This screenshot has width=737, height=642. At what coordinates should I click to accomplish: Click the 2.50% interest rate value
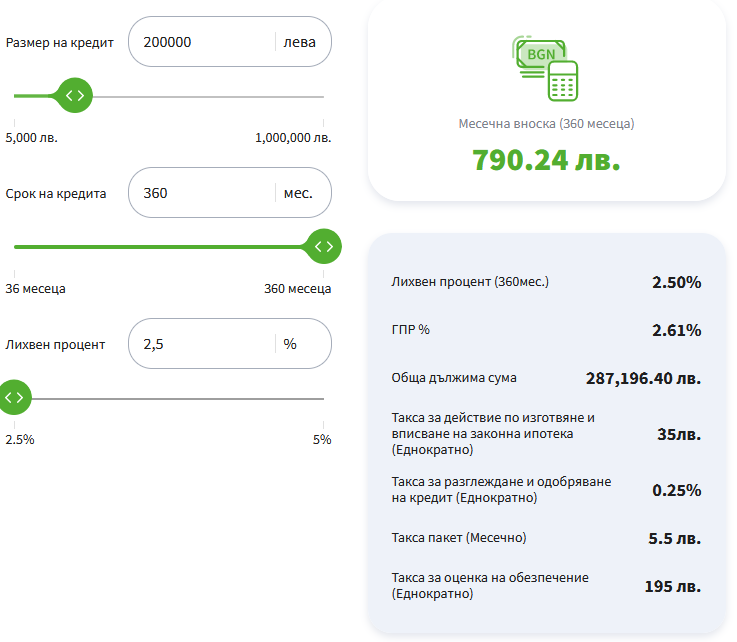(x=676, y=282)
